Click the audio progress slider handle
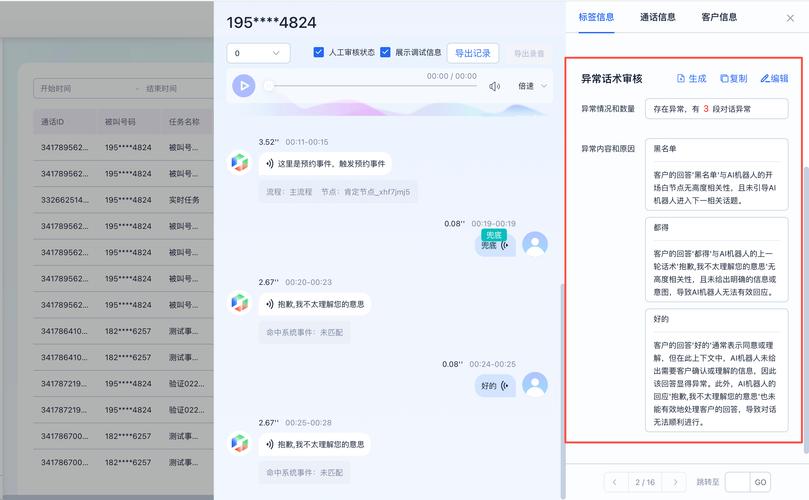 (268, 86)
